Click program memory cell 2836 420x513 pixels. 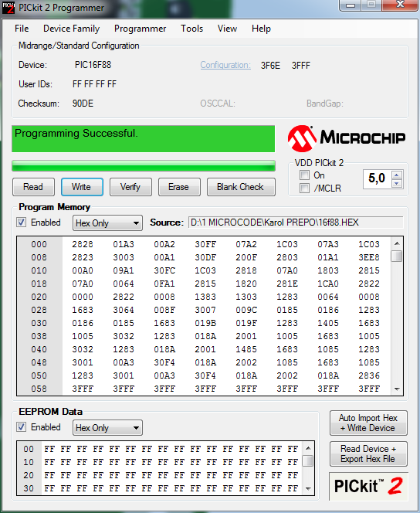(369, 375)
